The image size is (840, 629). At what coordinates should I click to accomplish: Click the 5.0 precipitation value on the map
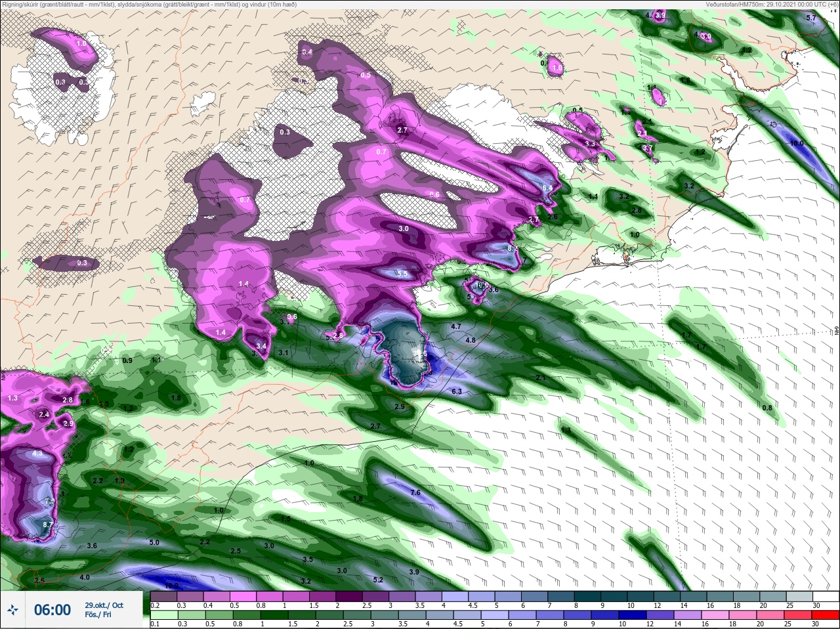[x=154, y=542]
